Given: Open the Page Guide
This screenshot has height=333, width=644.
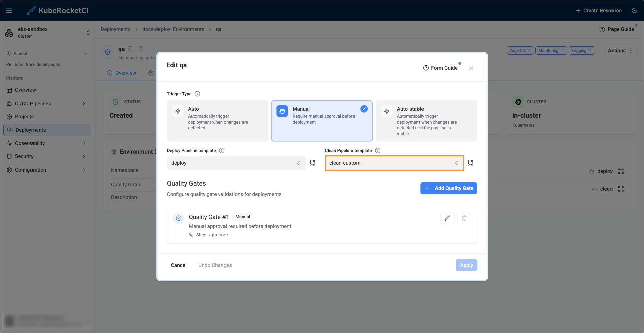Looking at the screenshot, I should [617, 29].
